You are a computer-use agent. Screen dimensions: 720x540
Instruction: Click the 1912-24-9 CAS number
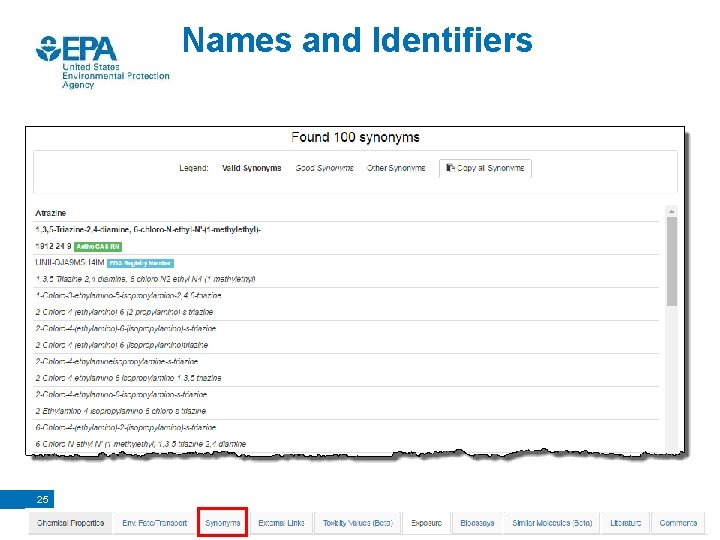tap(53, 246)
